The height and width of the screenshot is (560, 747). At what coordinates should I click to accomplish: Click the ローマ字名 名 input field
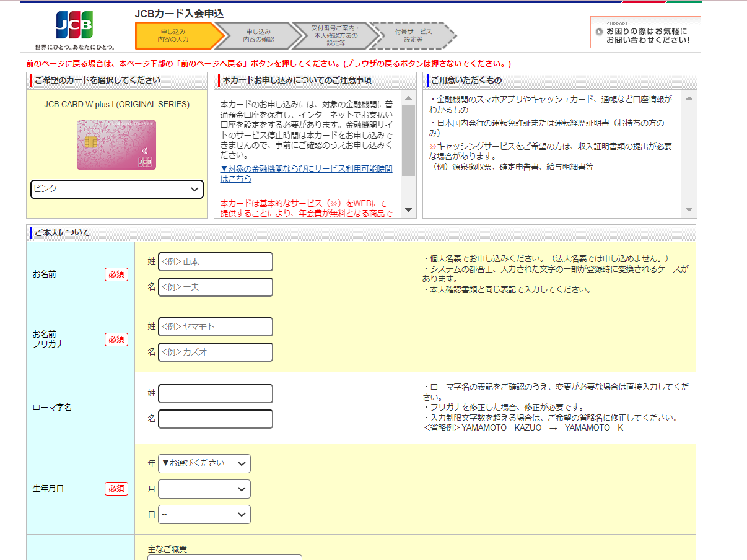(x=216, y=419)
